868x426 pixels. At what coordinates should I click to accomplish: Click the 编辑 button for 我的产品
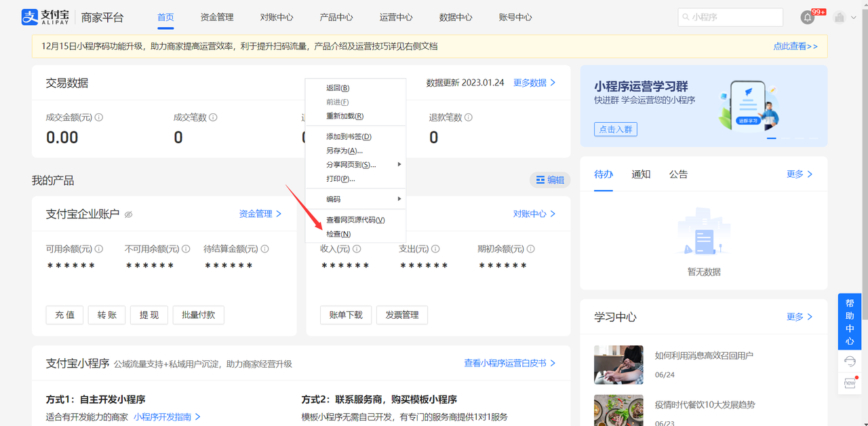tap(550, 180)
